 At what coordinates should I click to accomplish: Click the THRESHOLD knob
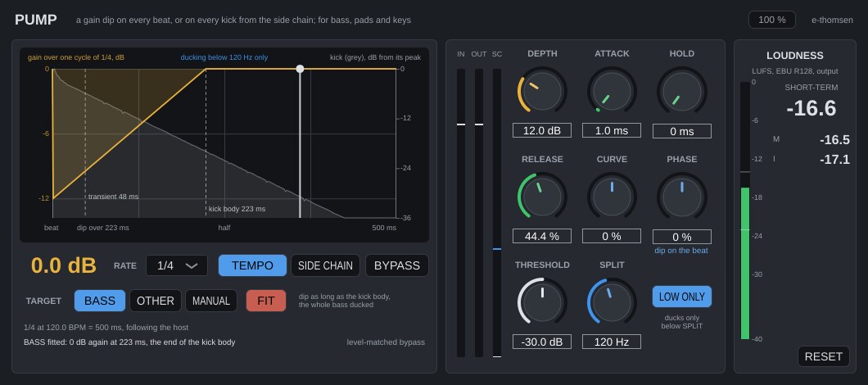click(542, 302)
